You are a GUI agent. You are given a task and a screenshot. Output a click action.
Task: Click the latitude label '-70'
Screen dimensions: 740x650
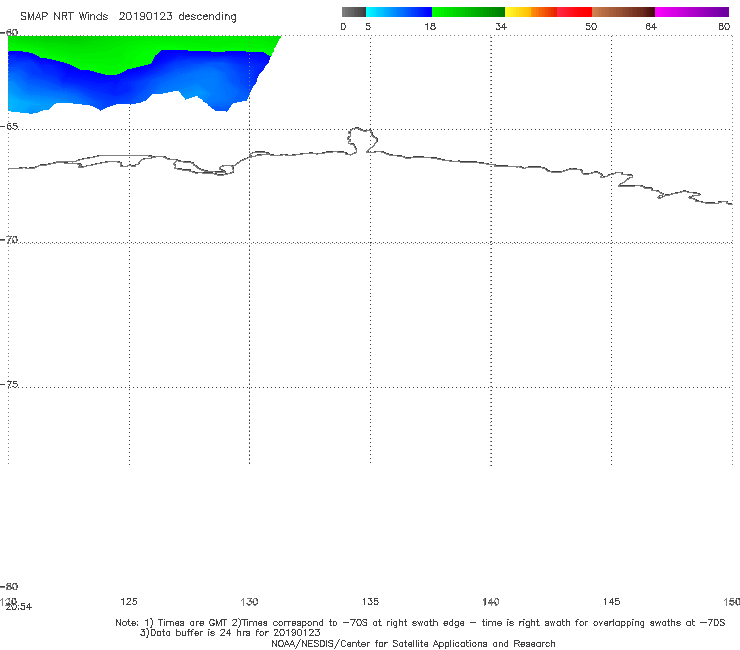tap(9, 240)
